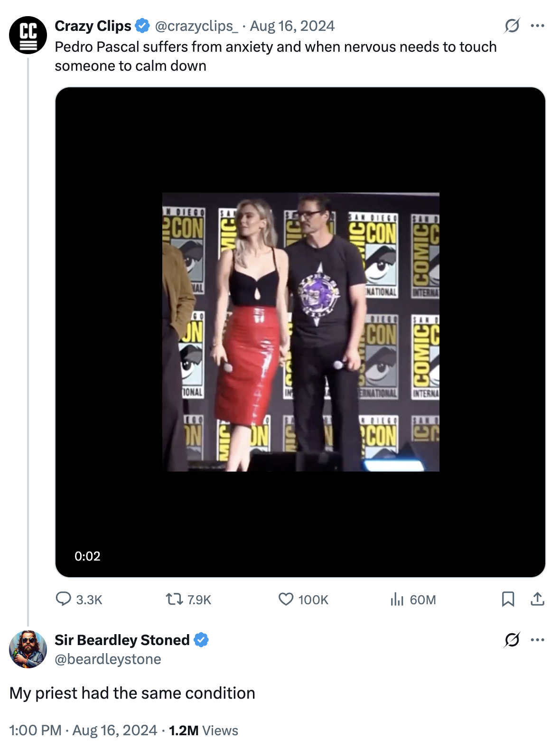Screen dimensions: 560x749
Task: Repost the tweet with 7.9K reposts
Action: (174, 599)
